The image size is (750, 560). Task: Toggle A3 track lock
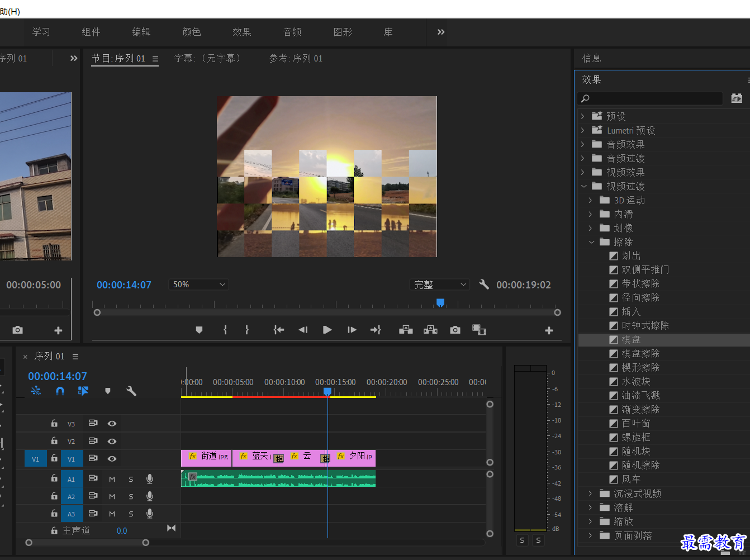coord(54,513)
